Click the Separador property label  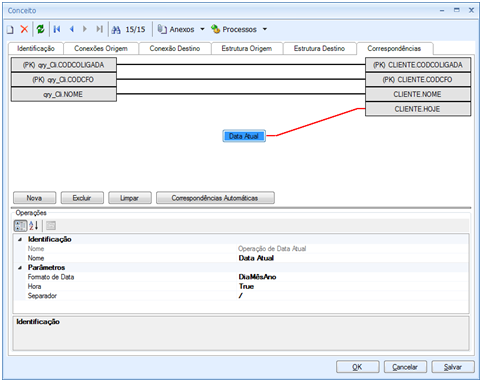(x=42, y=296)
